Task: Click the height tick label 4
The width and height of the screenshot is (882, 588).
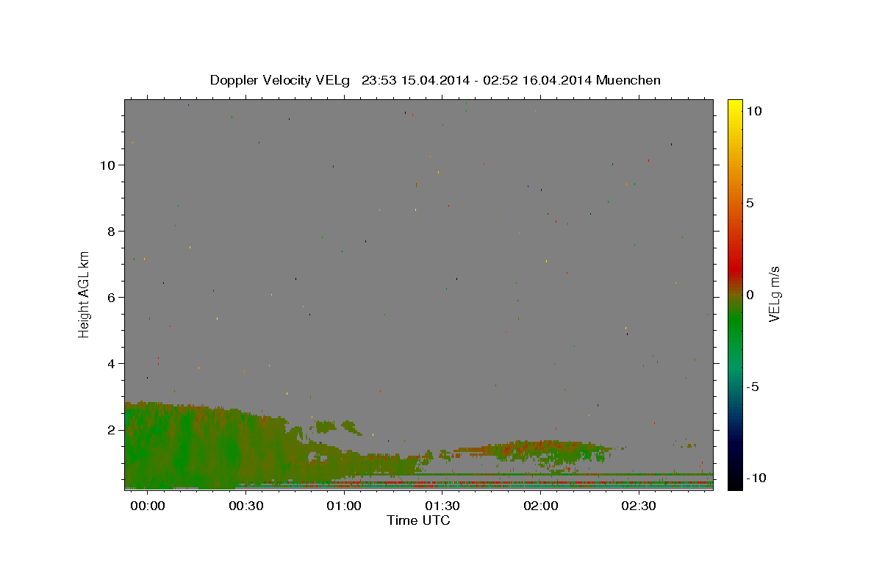Action: tap(112, 364)
